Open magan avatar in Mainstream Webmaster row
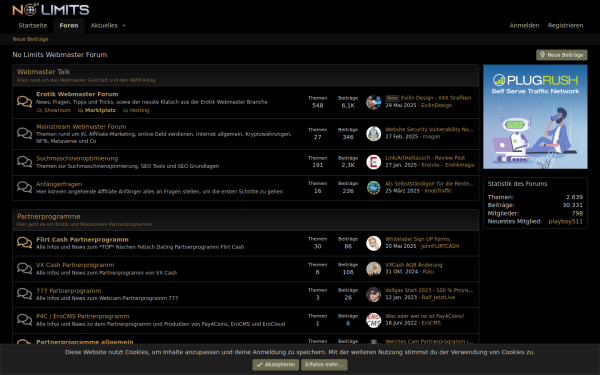Screen dimensions: 600x375 373,134
